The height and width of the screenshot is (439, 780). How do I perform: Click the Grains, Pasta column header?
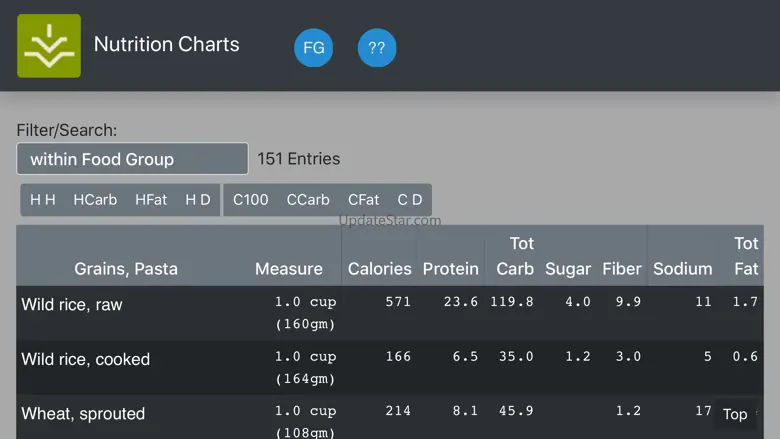coord(126,269)
